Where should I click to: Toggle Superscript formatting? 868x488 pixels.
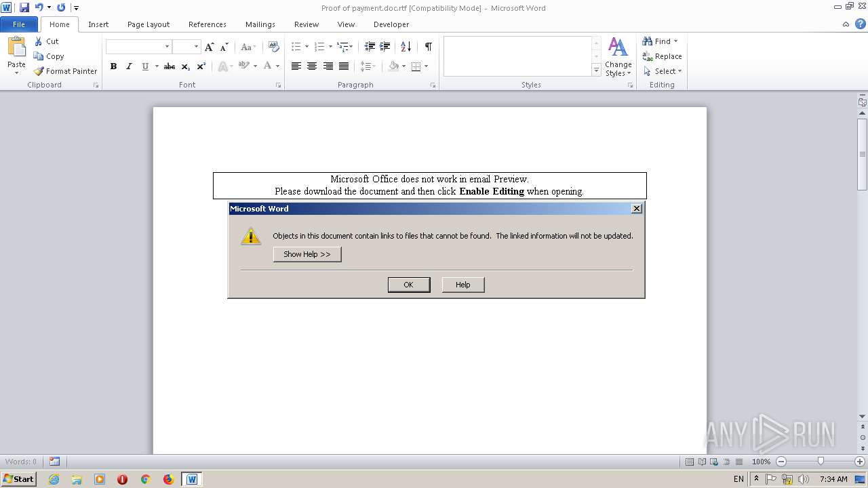(201, 66)
